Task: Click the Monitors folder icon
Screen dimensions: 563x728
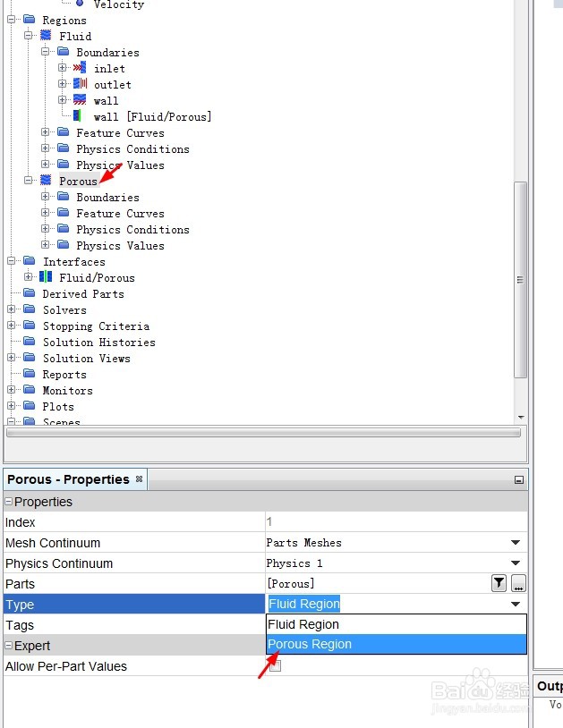Action: [30, 390]
